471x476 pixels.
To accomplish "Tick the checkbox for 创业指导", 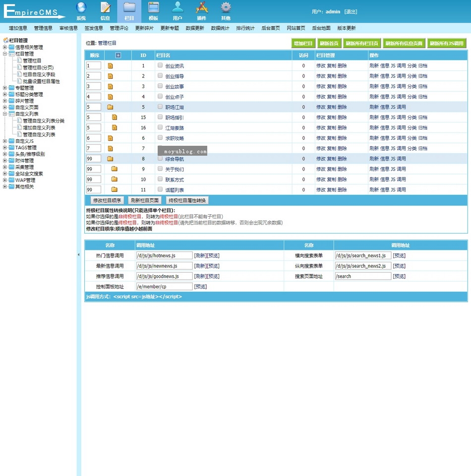I will click(x=160, y=75).
